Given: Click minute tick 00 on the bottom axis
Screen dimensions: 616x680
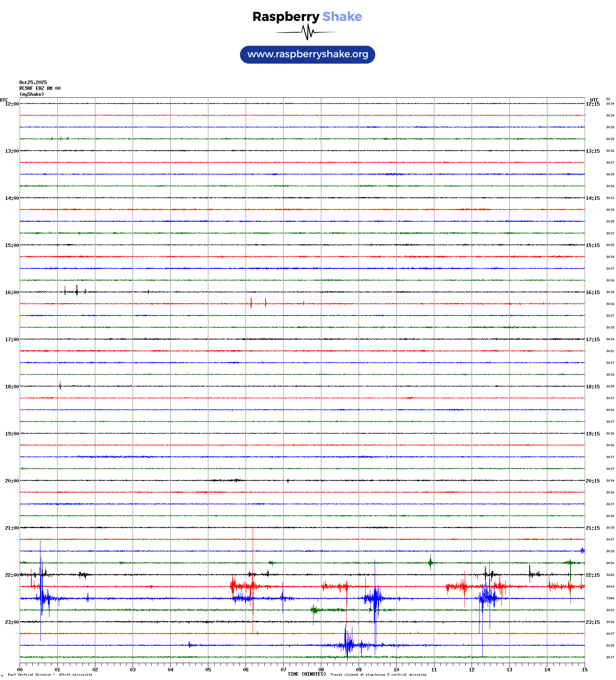Looking at the screenshot, I should coord(20,670).
